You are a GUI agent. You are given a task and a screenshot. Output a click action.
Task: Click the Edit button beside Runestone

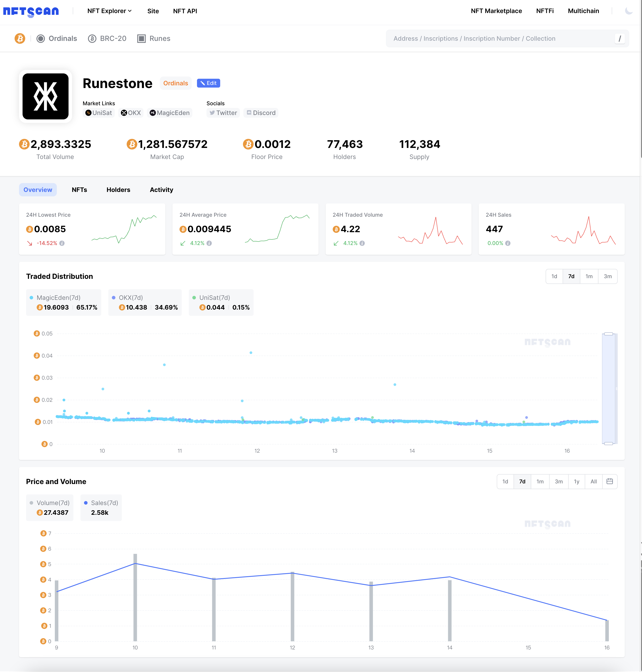(208, 83)
